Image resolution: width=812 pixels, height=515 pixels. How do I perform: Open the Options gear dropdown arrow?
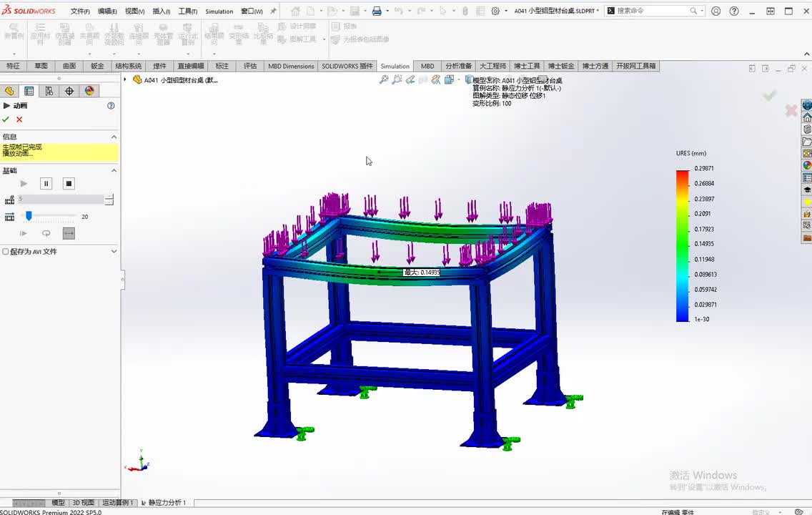coord(506,11)
